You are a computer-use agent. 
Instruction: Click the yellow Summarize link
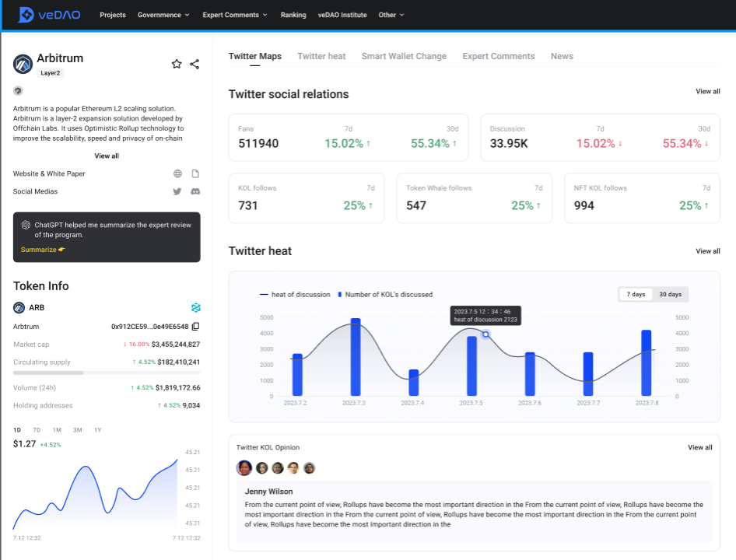pos(43,250)
